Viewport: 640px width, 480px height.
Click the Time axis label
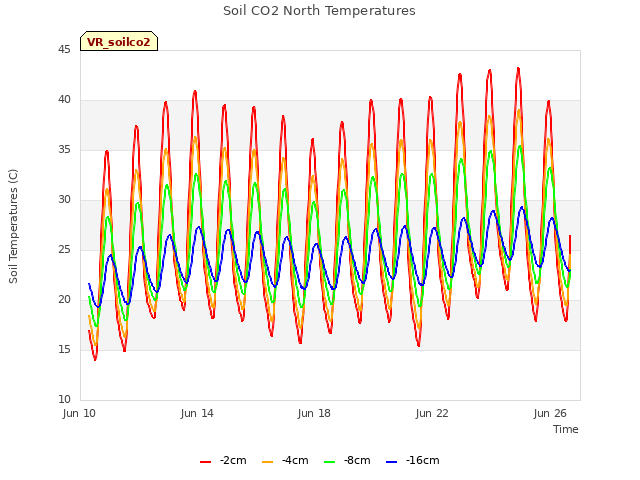566,429
